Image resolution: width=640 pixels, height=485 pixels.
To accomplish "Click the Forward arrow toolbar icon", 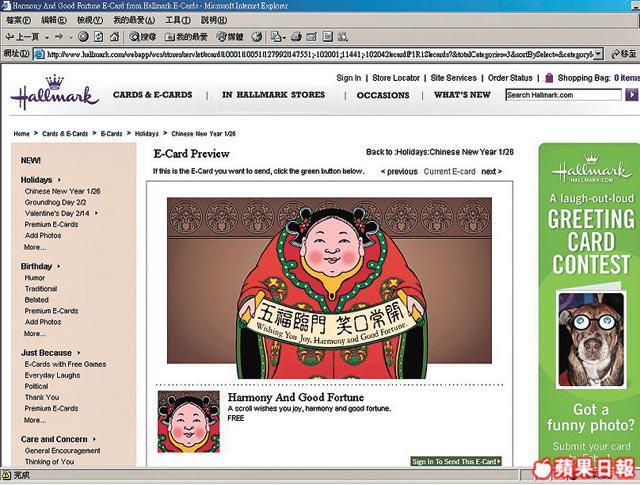I will (x=59, y=37).
